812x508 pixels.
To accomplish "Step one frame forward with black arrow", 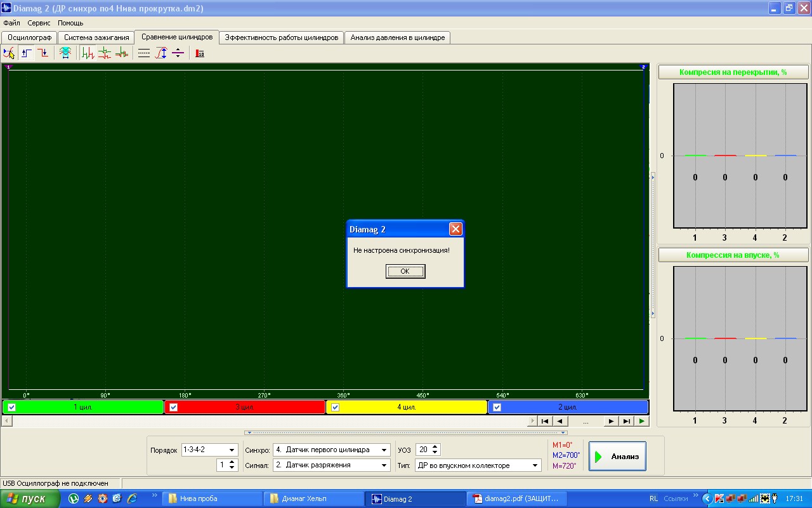I will click(611, 421).
